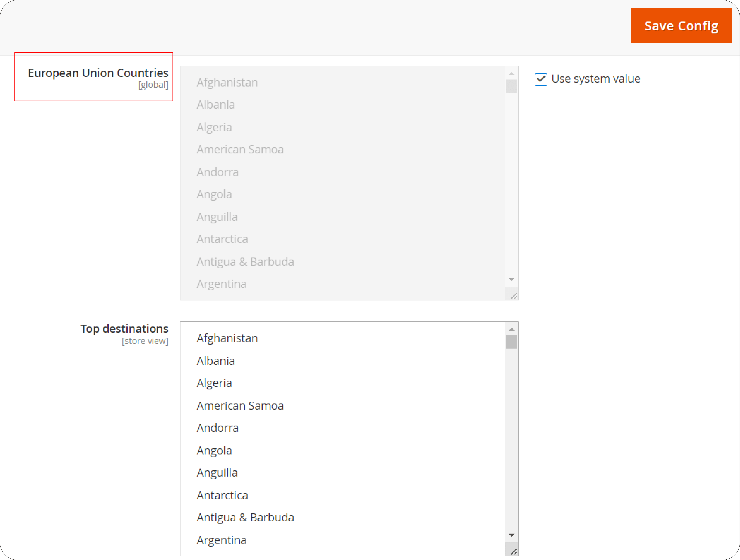Click scroll-up arrow of Top destinations list
This screenshot has width=740, height=560.
pos(511,329)
